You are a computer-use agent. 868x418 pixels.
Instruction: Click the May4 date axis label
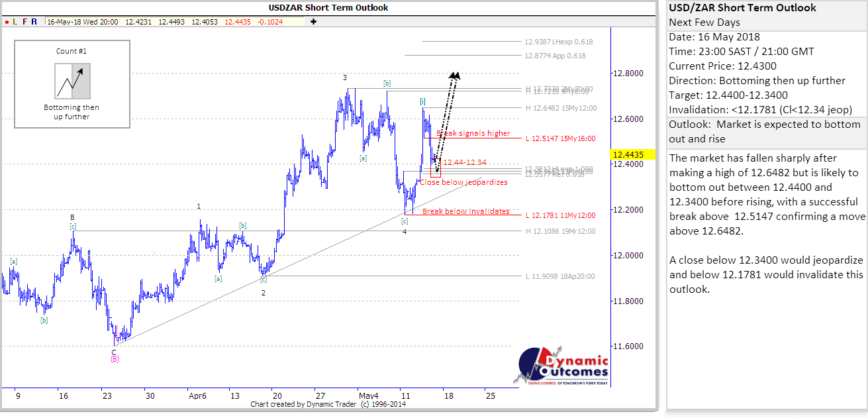coord(369,395)
